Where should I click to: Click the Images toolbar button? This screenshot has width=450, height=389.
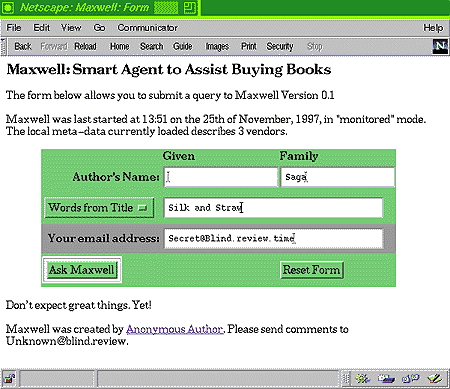[x=217, y=46]
